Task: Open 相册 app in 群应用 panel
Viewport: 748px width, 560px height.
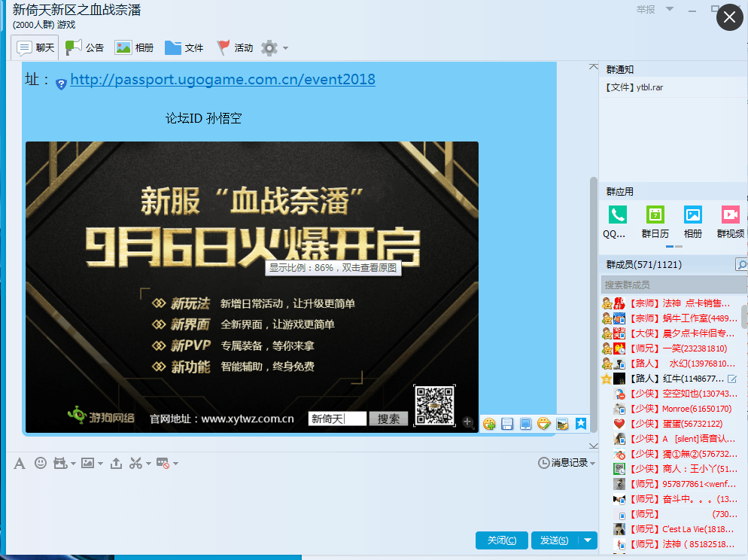Action: 692,221
